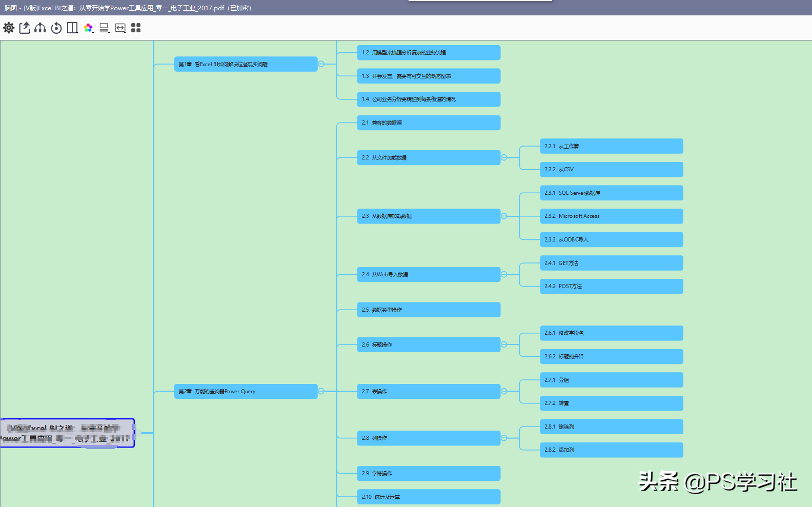
Task: Collapse node 2.4 从Web导入数据
Action: [504, 274]
